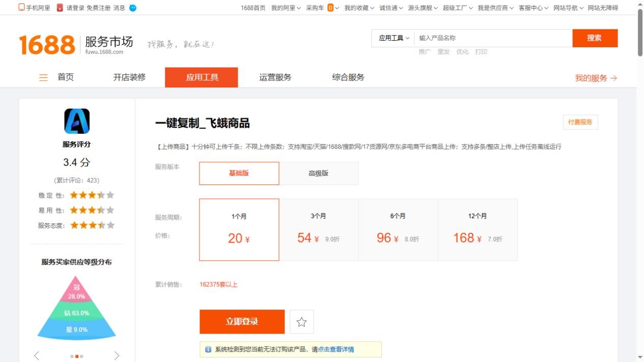
Task: Expand the 我是供应商 dropdown
Action: pos(495,8)
